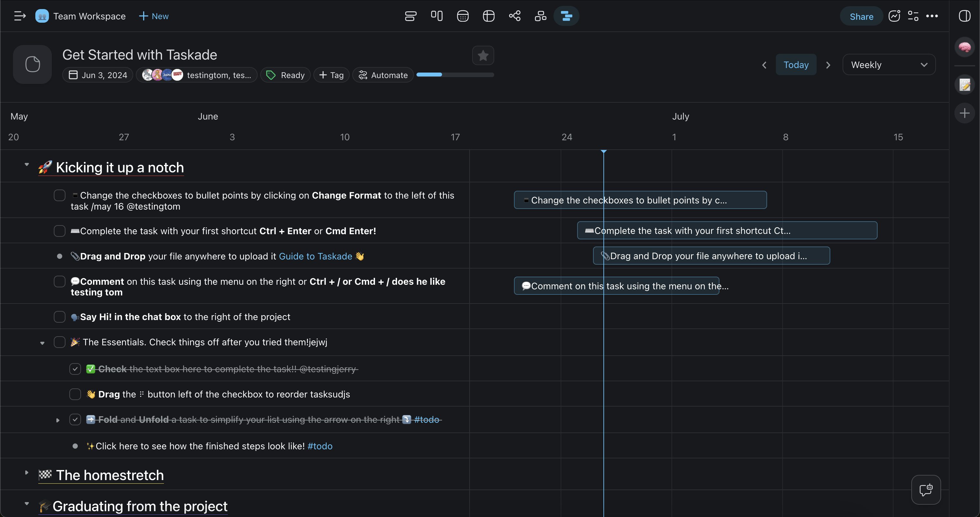Select the List view tab
This screenshot has width=980, height=517.
(411, 16)
